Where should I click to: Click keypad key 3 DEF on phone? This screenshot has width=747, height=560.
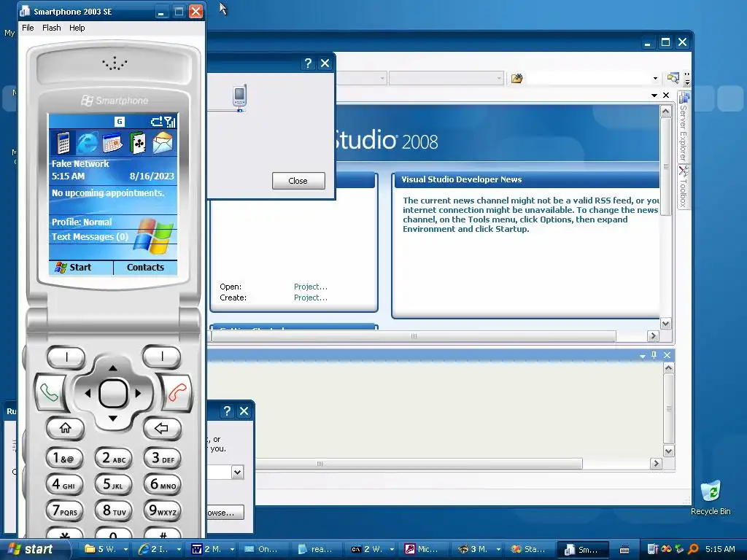point(163,458)
